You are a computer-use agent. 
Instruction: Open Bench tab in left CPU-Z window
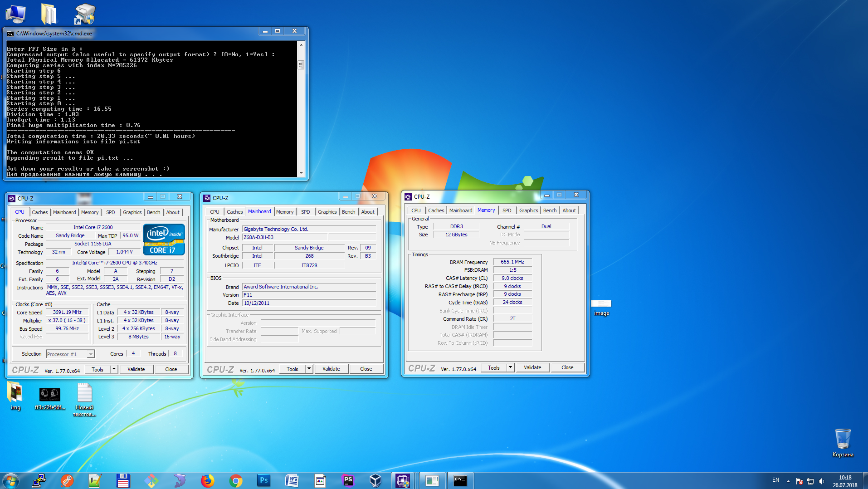click(153, 212)
